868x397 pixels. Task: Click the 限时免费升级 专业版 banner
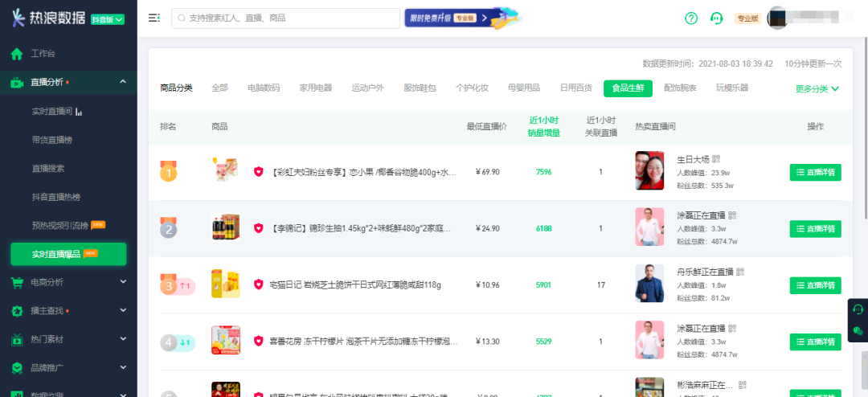point(464,18)
